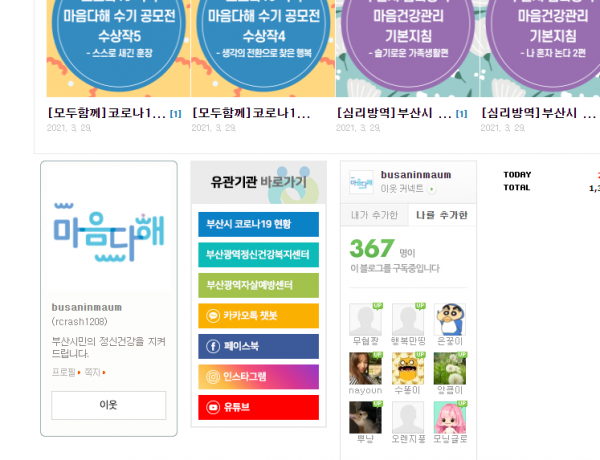600x460 pixels.
Task: Click the Shin-chan avatar of 은꽃이
Action: click(x=450, y=320)
